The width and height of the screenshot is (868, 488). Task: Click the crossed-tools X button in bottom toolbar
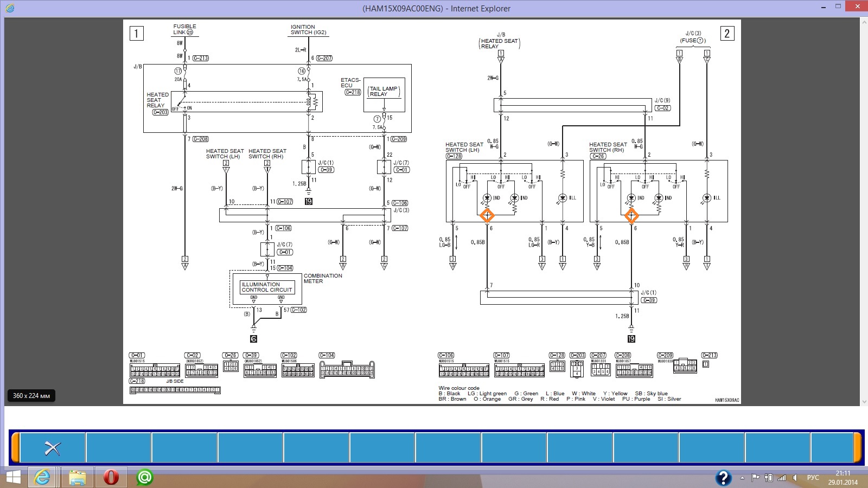53,448
